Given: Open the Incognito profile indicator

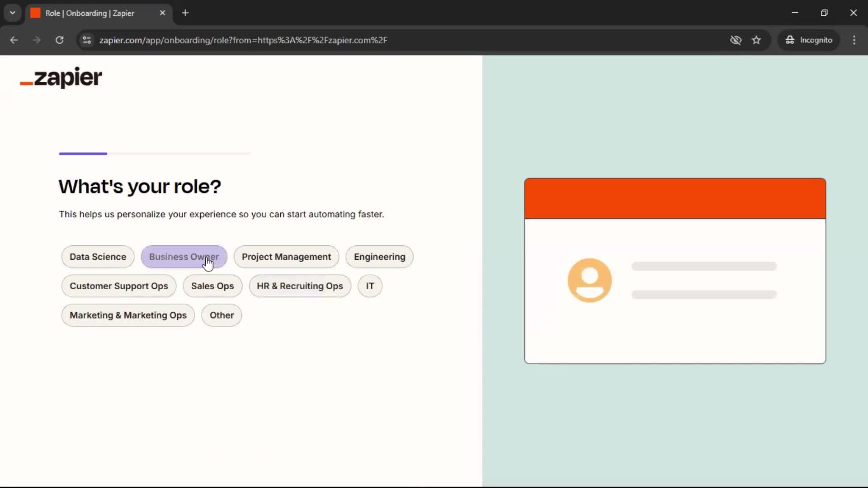Looking at the screenshot, I should point(808,40).
